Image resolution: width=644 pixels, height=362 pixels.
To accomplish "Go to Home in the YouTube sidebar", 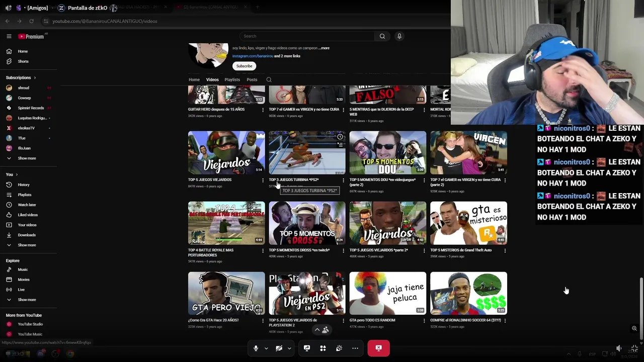I will pos(23,51).
